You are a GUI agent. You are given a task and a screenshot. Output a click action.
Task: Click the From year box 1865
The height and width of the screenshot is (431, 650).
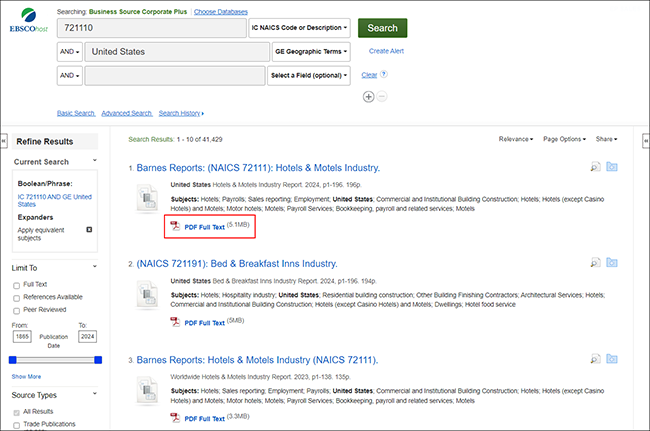click(x=22, y=337)
